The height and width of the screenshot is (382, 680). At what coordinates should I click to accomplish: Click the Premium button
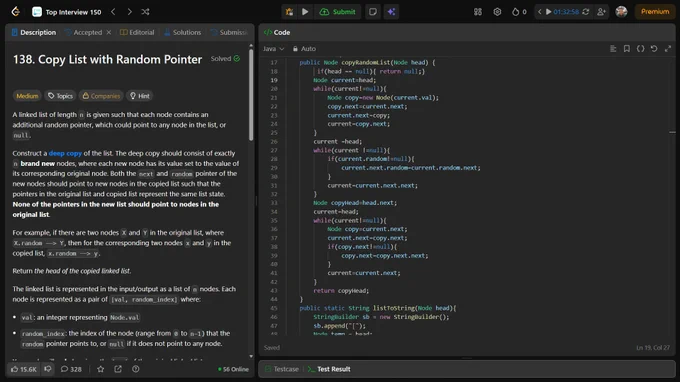pos(655,12)
